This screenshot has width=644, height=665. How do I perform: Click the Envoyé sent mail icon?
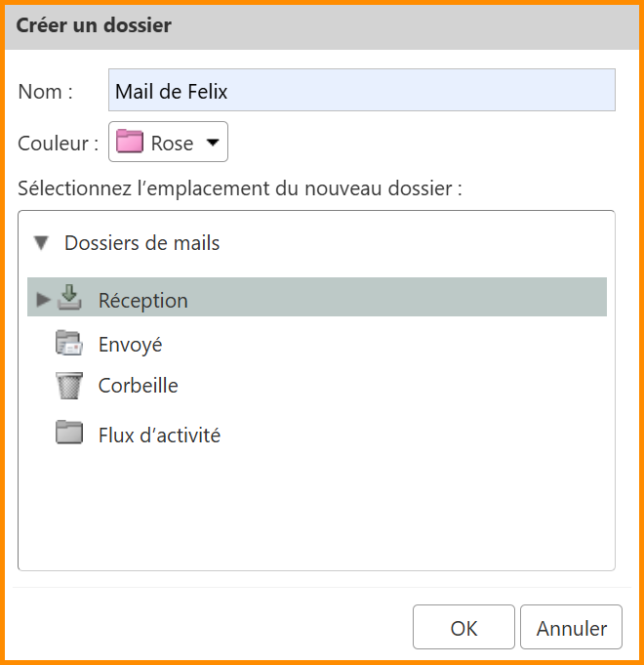click(69, 344)
